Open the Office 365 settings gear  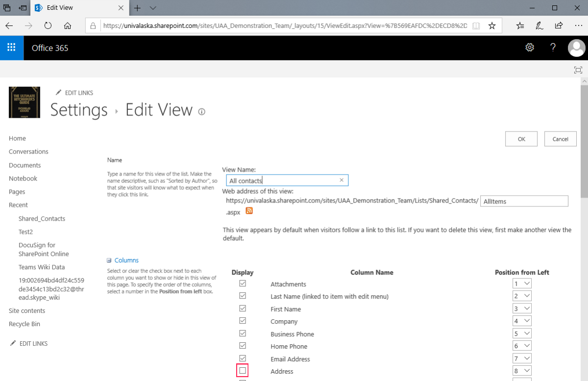[x=529, y=48]
